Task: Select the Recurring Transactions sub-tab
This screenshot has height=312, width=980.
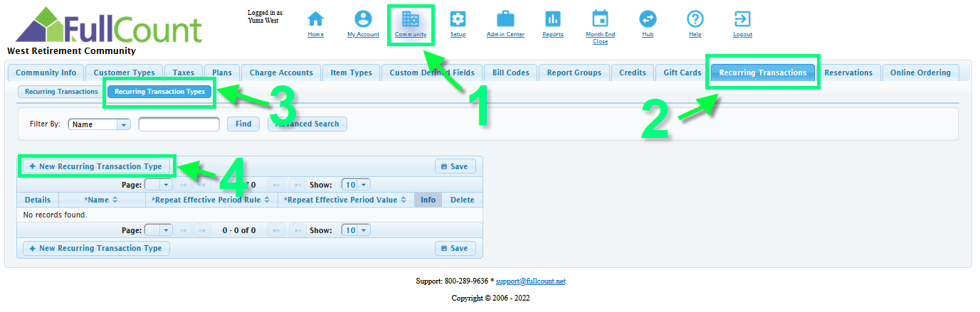Action: pyautogui.click(x=61, y=92)
